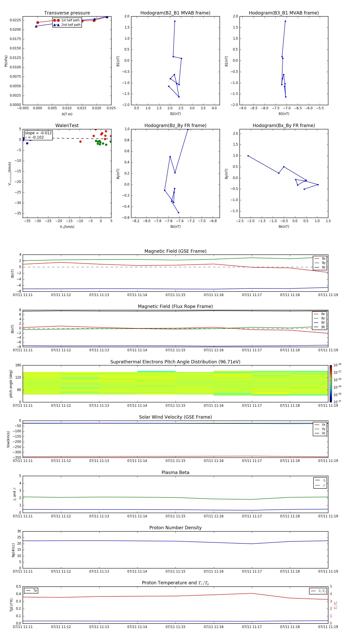
Task: Click the 'Proton Number Density' title
Action: 175,528
